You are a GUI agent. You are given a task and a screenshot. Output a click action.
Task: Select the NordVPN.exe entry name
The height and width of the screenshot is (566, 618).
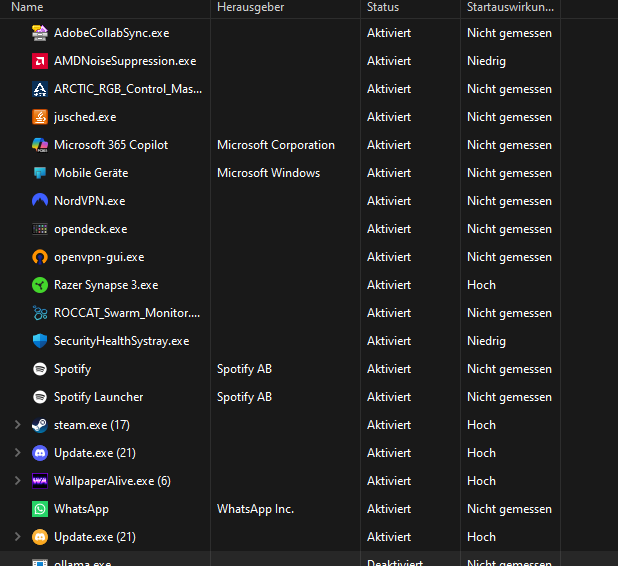[89, 201]
